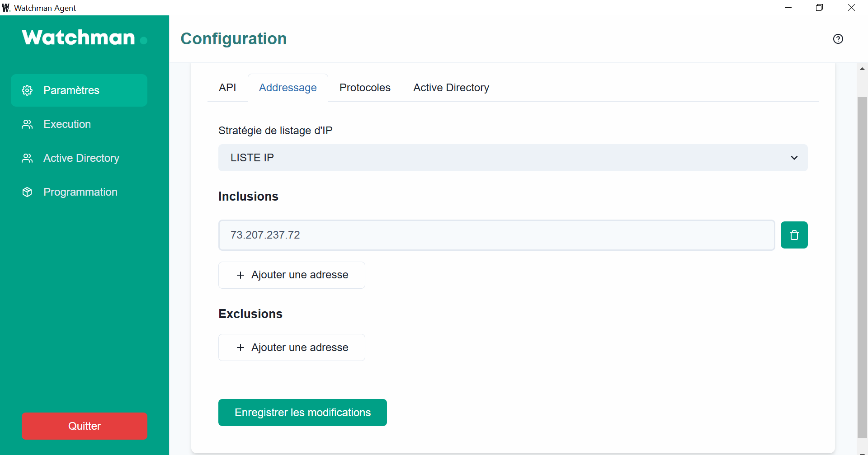868x455 pixels.
Task: Close the Watchman Agent window
Action: coord(851,8)
